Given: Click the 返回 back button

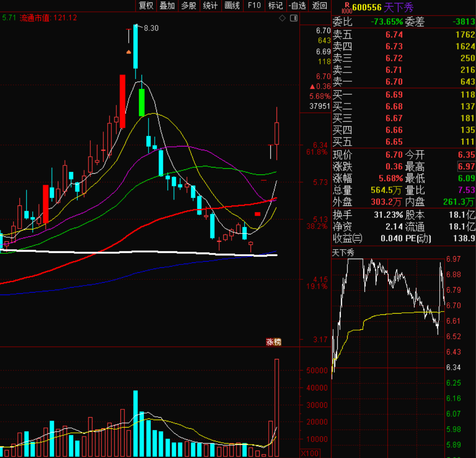Looking at the screenshot, I should point(320,5).
